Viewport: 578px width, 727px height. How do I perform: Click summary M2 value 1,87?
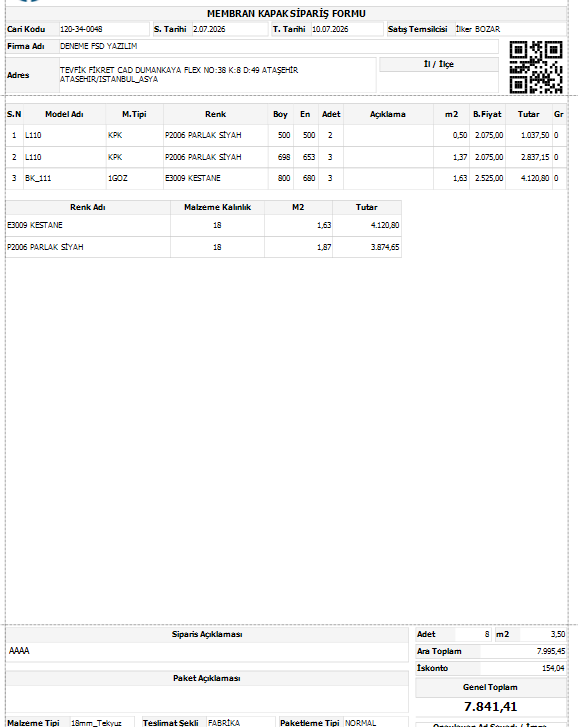click(x=324, y=247)
